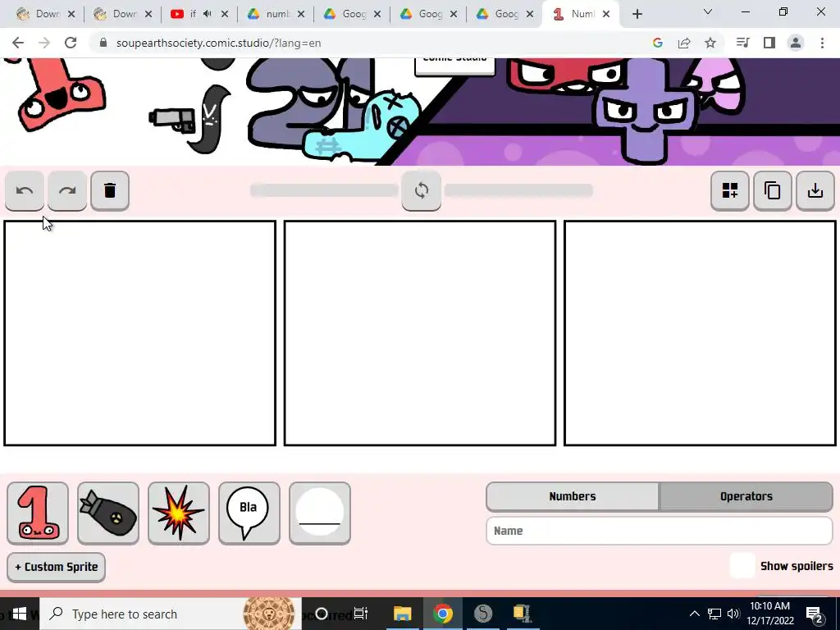
Task: Click inside the middle comic panel
Action: pos(420,333)
